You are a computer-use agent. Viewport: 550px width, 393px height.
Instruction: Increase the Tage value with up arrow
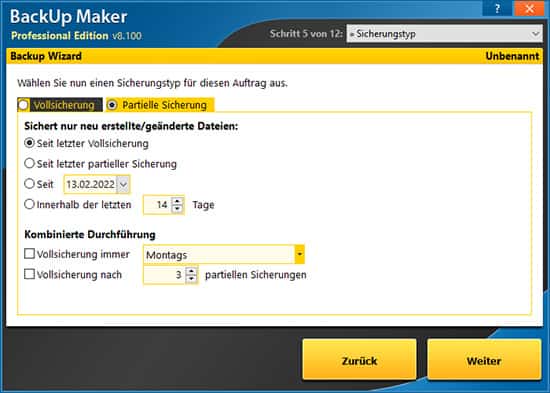click(177, 201)
